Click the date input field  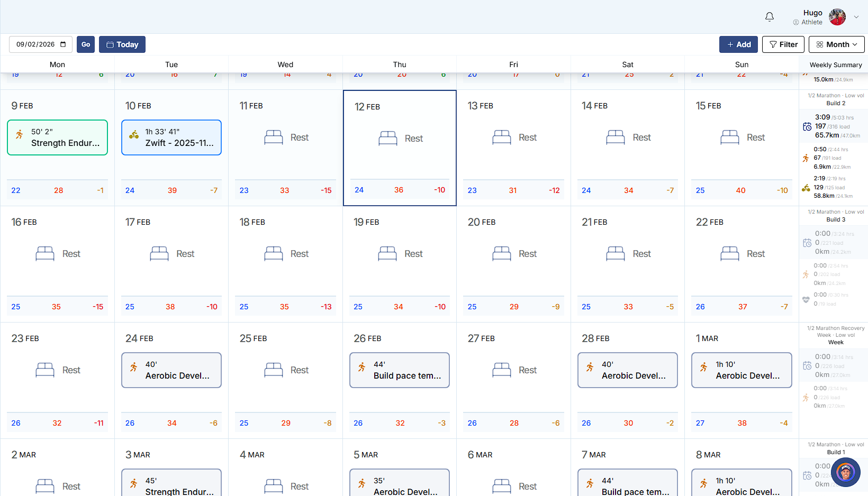click(35, 44)
